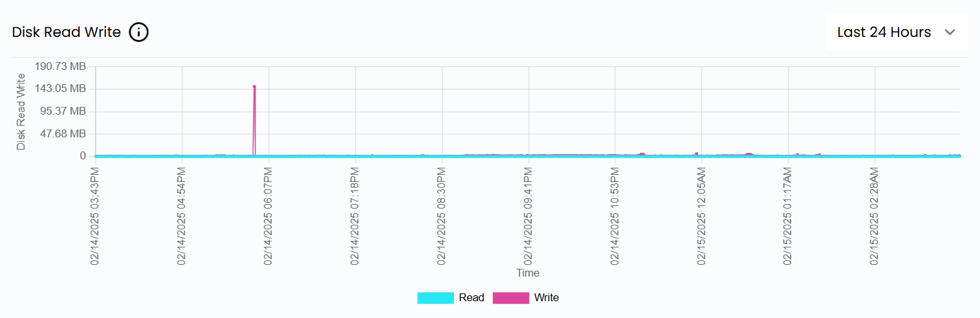The image size is (980, 318).
Task: Click the 02/14/2025 03:43PM time axis label
Action: tap(95, 216)
